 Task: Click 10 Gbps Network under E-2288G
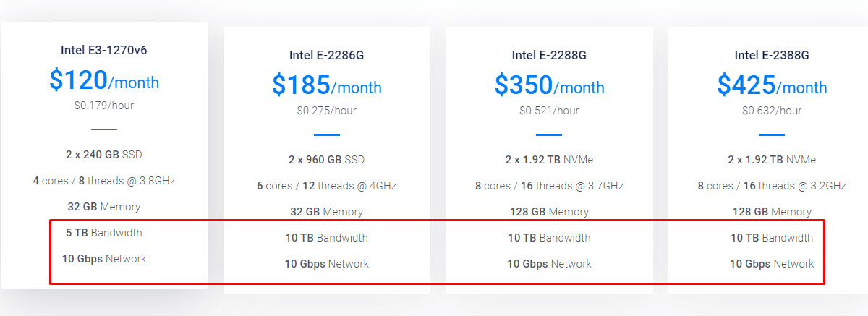point(549,264)
